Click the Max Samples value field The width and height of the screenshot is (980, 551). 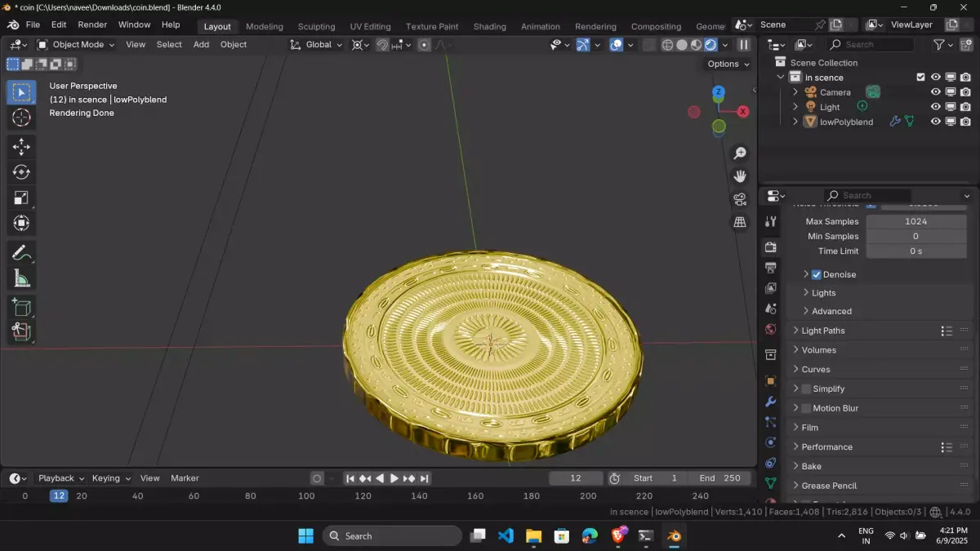tap(916, 222)
